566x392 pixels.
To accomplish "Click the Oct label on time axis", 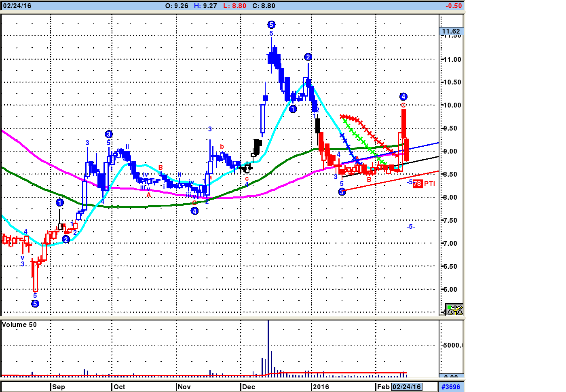I will pyautogui.click(x=119, y=387).
